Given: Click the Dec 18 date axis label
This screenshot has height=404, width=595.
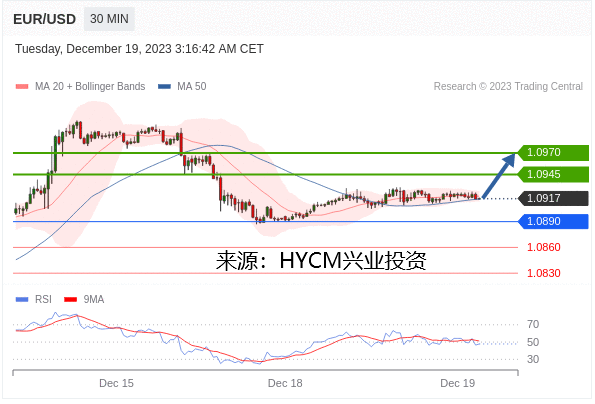Looking at the screenshot, I should pyautogui.click(x=285, y=383).
